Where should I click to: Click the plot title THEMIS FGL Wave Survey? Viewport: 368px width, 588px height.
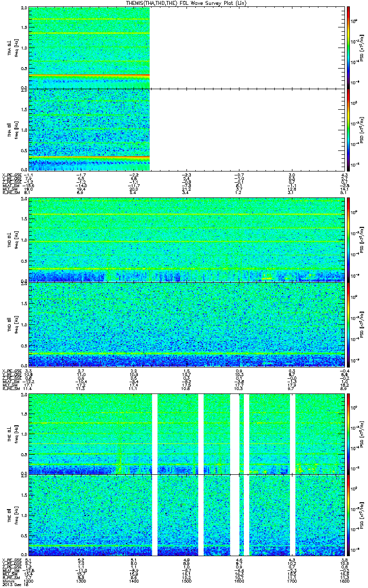(184, 3)
